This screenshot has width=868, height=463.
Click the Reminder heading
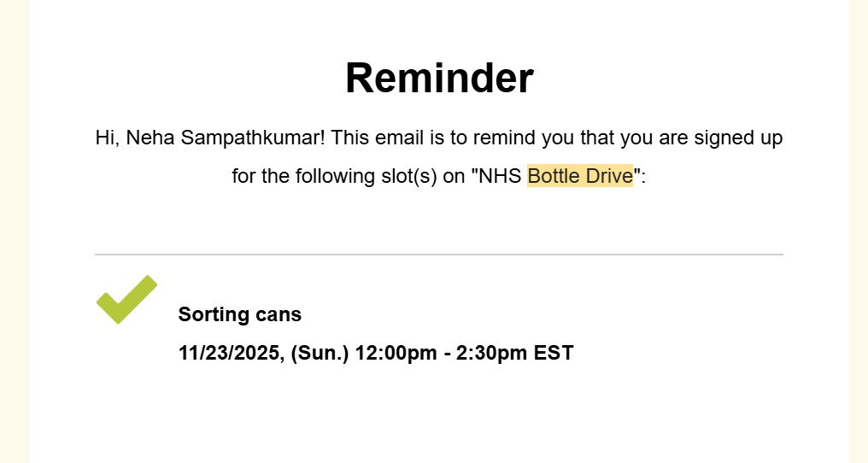coord(439,78)
